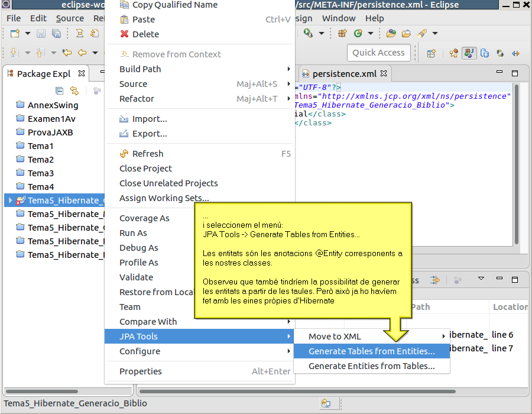Open the Back navigation history dropdown
This screenshot has width=532, height=414.
[x=95, y=53]
